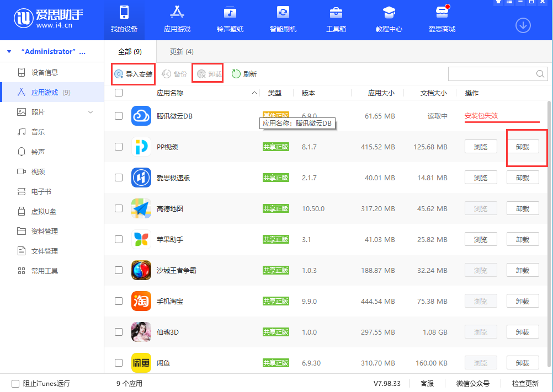The image size is (553, 392).
Task: Click the 类型 column header
Action: point(274,93)
